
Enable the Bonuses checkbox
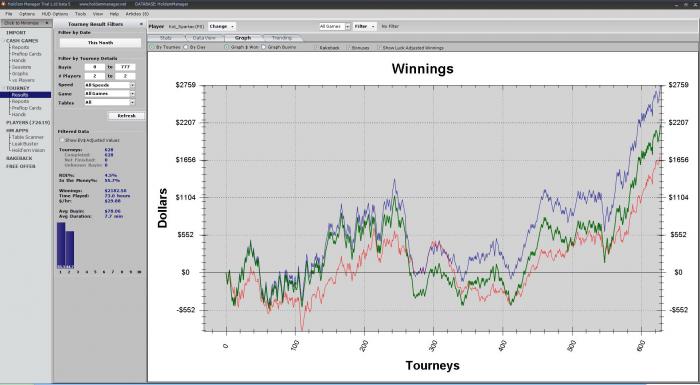pos(348,47)
